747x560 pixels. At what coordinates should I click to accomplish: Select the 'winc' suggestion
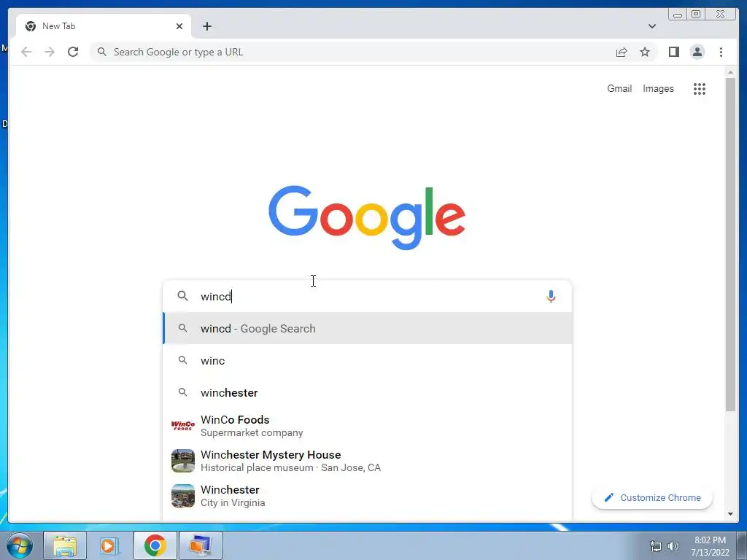pyautogui.click(x=368, y=360)
